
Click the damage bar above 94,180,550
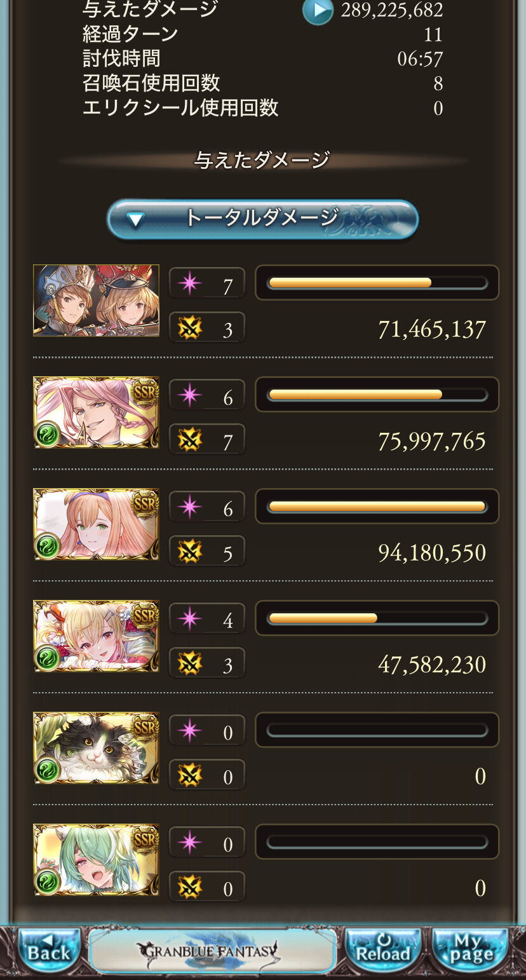tap(377, 507)
